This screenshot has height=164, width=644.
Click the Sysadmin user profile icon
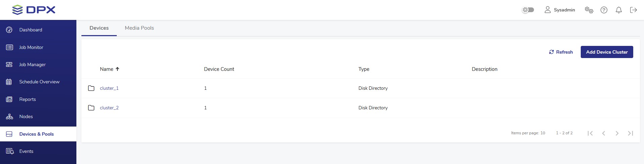click(x=547, y=10)
